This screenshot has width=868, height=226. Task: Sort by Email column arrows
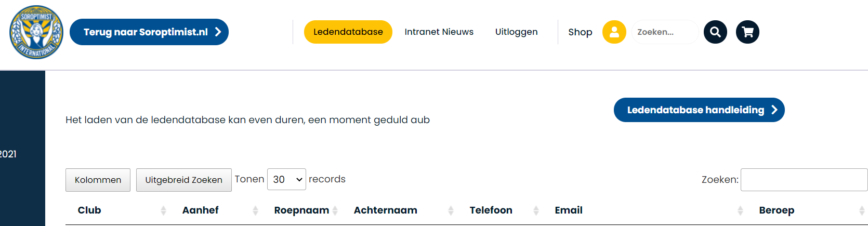click(740, 210)
